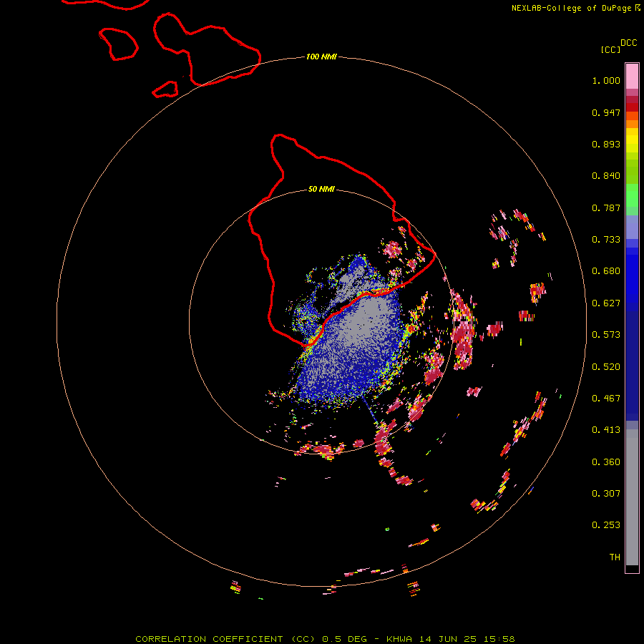Pick the red swatch near 0.947
The image size is (644, 644).
(x=632, y=107)
